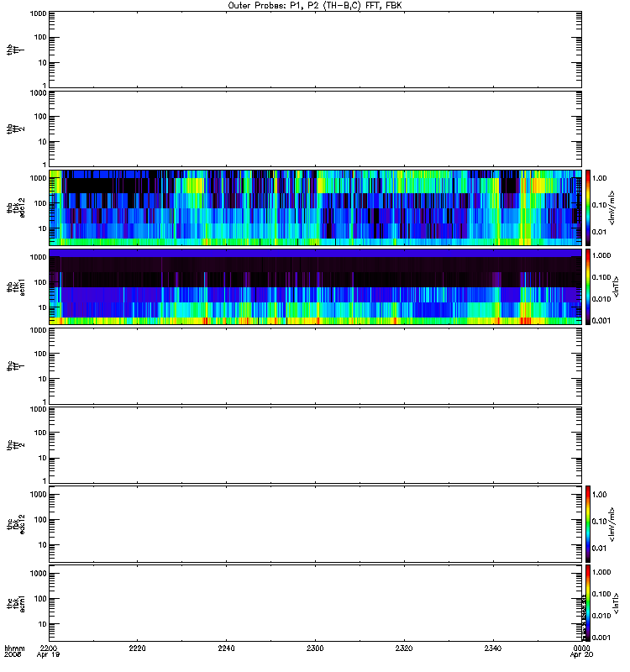630x672 pixels.
Task: Click the '2008' year label
Action: click(13, 655)
